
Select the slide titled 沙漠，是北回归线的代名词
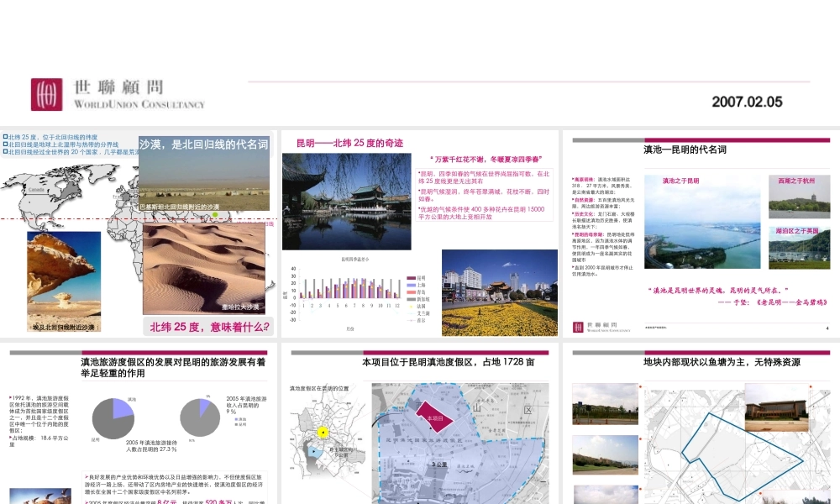click(139, 234)
